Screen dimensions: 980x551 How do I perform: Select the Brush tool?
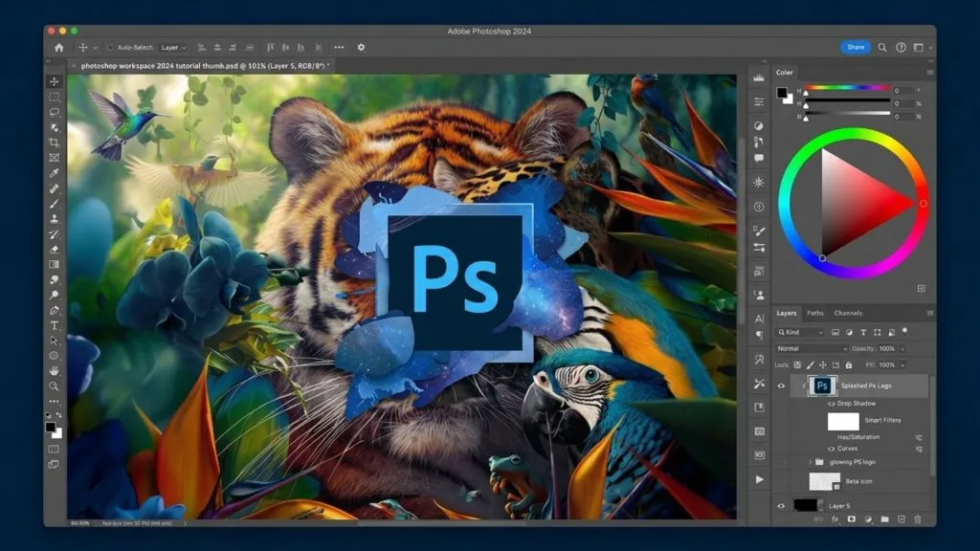click(55, 204)
